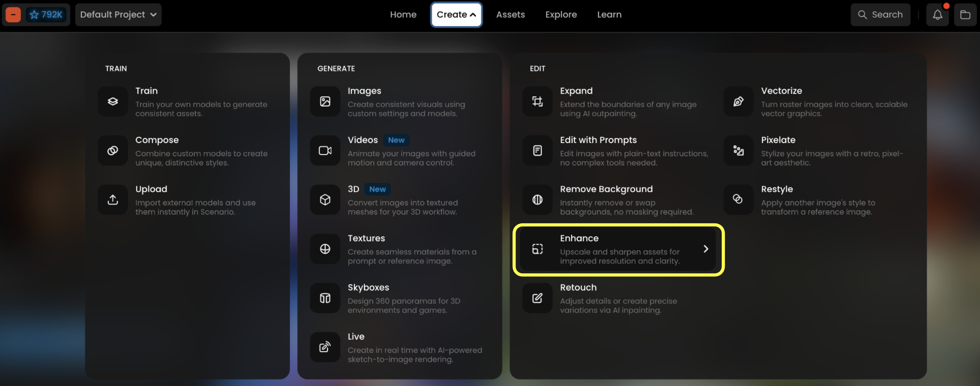Image resolution: width=980 pixels, height=386 pixels.
Task: Open the Assets tab
Action: [x=510, y=15]
